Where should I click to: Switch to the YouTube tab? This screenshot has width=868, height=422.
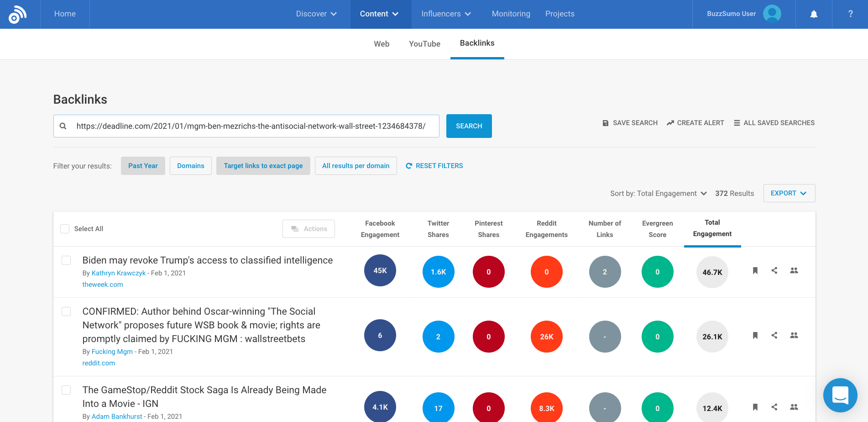pyautogui.click(x=424, y=44)
